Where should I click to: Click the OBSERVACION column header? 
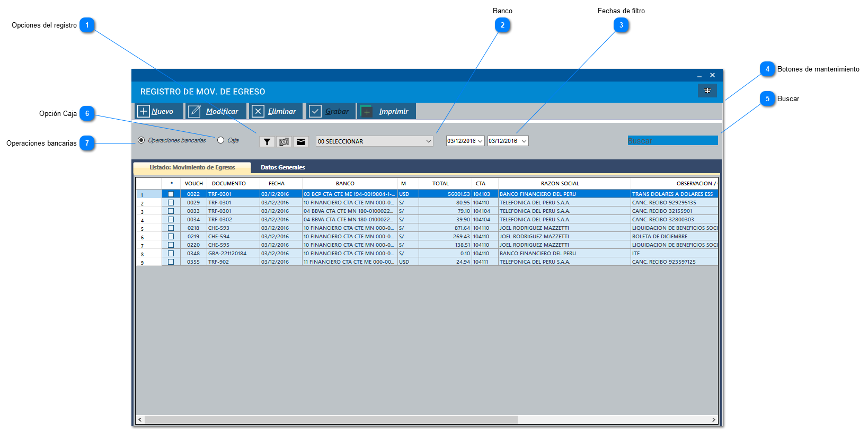pyautogui.click(x=675, y=184)
